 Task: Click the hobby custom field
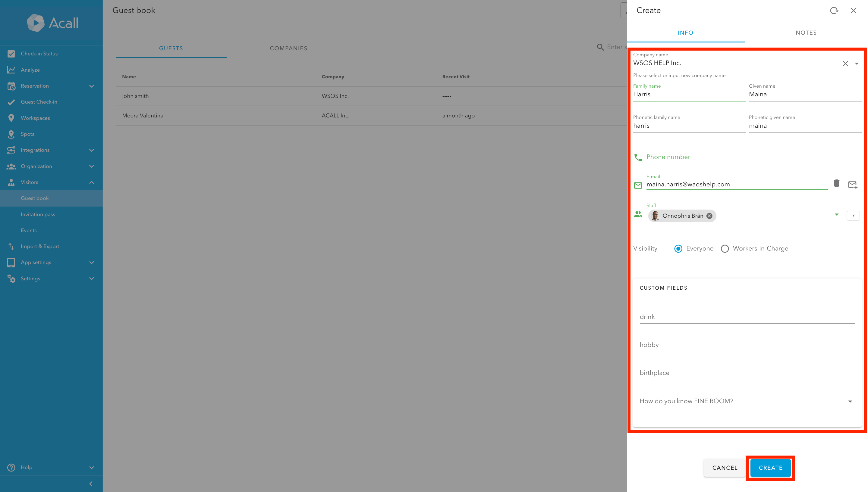(x=747, y=345)
